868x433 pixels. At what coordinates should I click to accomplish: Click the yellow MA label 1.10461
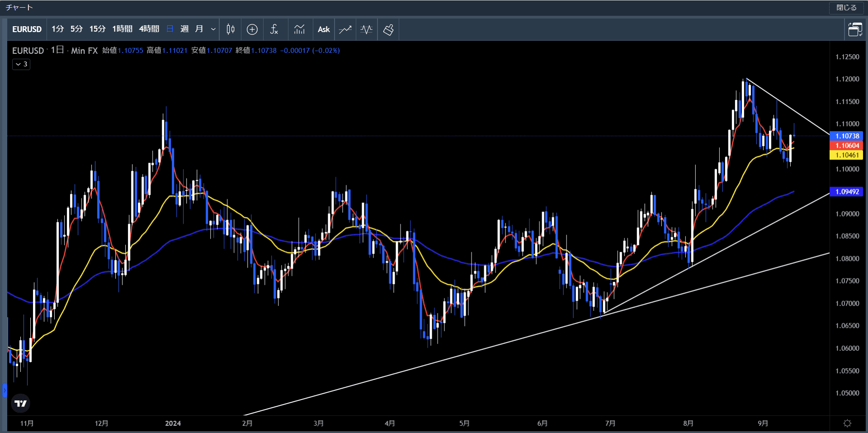(847, 155)
